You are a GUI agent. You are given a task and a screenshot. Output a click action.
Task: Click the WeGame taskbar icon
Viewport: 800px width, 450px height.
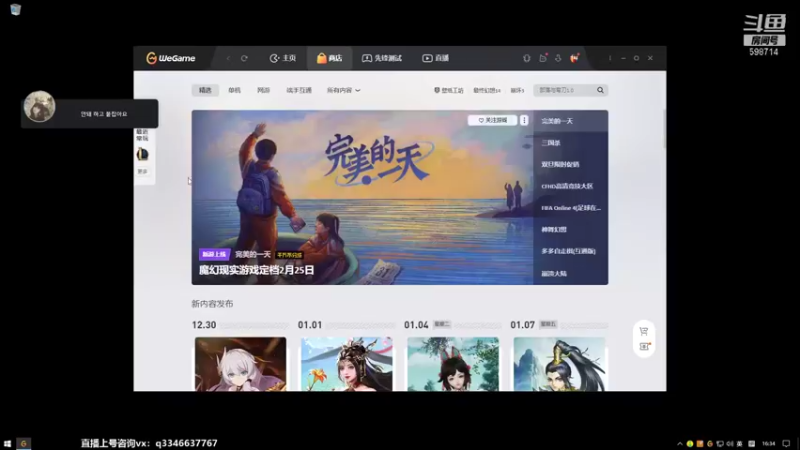pyautogui.click(x=23, y=444)
